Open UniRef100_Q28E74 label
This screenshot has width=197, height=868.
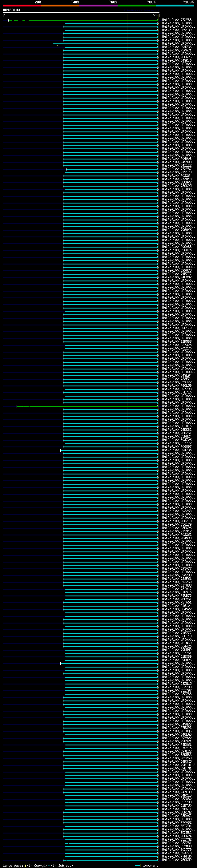coord(177,379)
